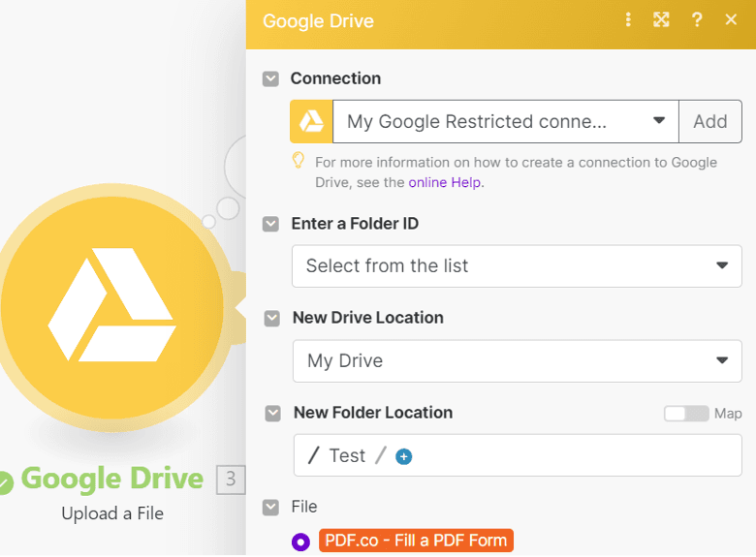756x557 pixels.
Task: Open the Select from the list dropdown
Action: pos(517,266)
